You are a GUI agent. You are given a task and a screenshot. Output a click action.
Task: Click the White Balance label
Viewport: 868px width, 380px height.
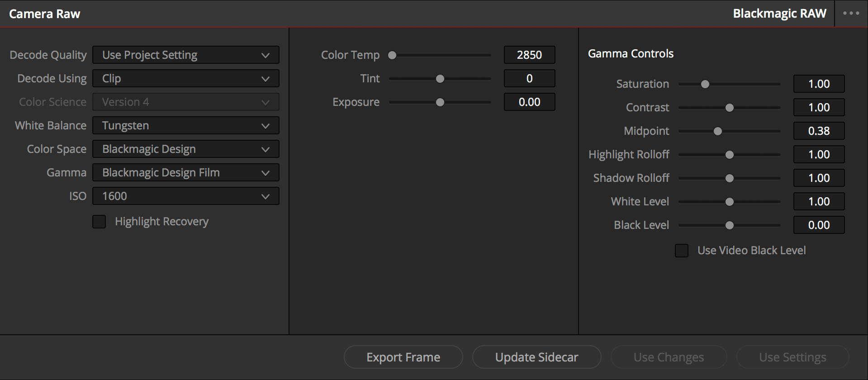point(51,126)
